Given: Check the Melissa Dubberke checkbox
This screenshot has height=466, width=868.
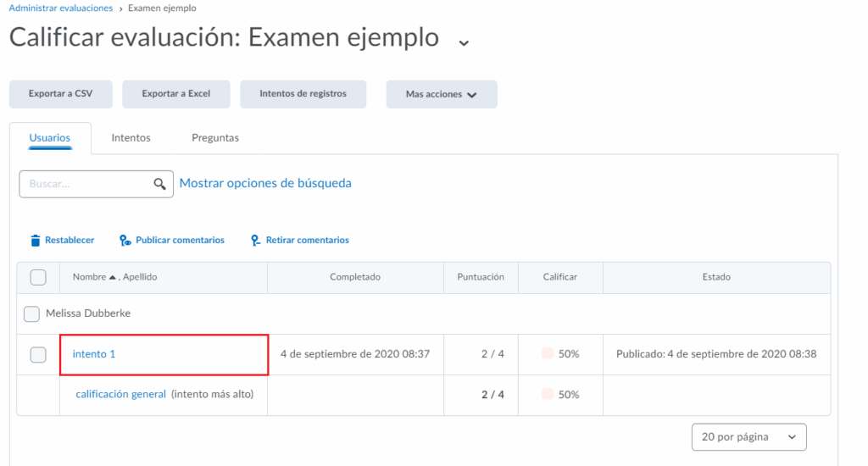Looking at the screenshot, I should (32, 314).
